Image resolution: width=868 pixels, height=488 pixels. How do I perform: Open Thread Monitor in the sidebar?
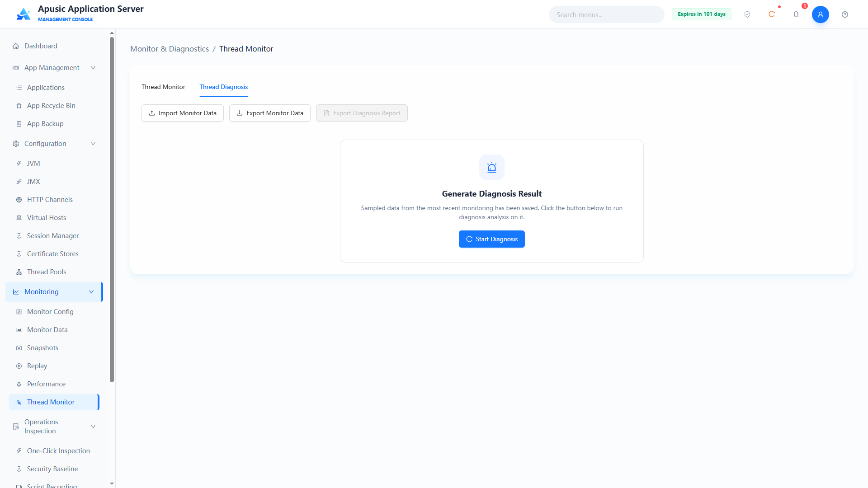[54, 402]
